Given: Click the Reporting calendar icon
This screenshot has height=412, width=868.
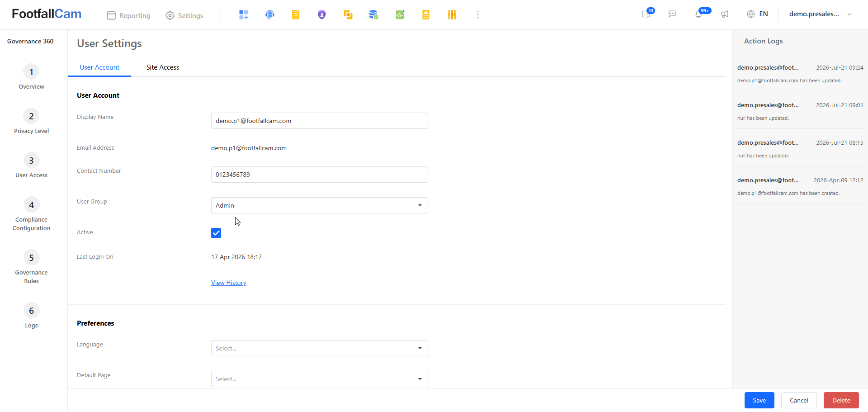Looking at the screenshot, I should click(x=111, y=15).
